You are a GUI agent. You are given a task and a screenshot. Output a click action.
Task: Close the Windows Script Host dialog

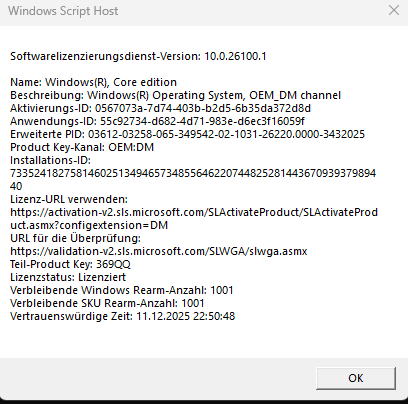coord(394,11)
